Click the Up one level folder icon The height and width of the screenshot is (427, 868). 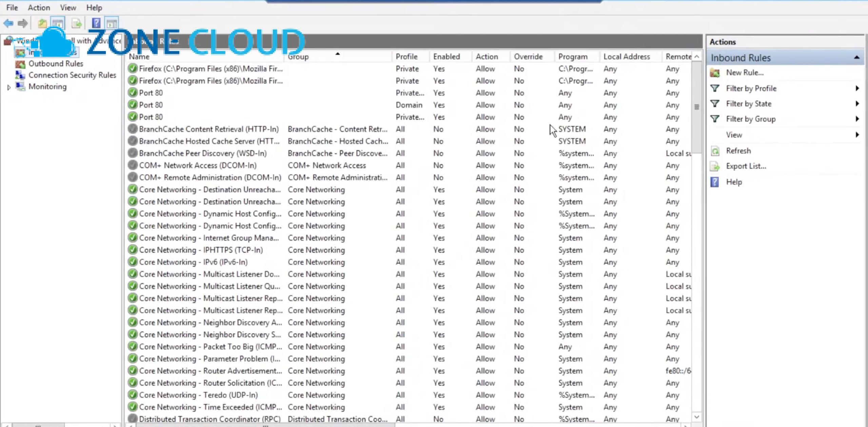(x=42, y=23)
